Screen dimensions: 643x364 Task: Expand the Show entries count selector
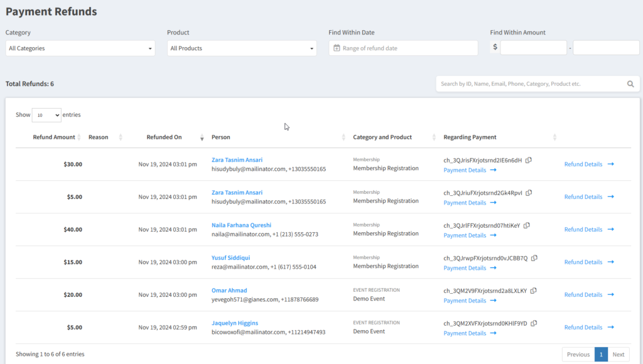pyautogui.click(x=46, y=115)
